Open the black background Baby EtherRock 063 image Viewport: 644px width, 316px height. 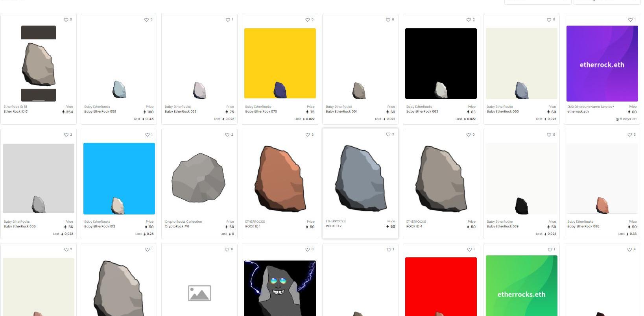tap(441, 63)
